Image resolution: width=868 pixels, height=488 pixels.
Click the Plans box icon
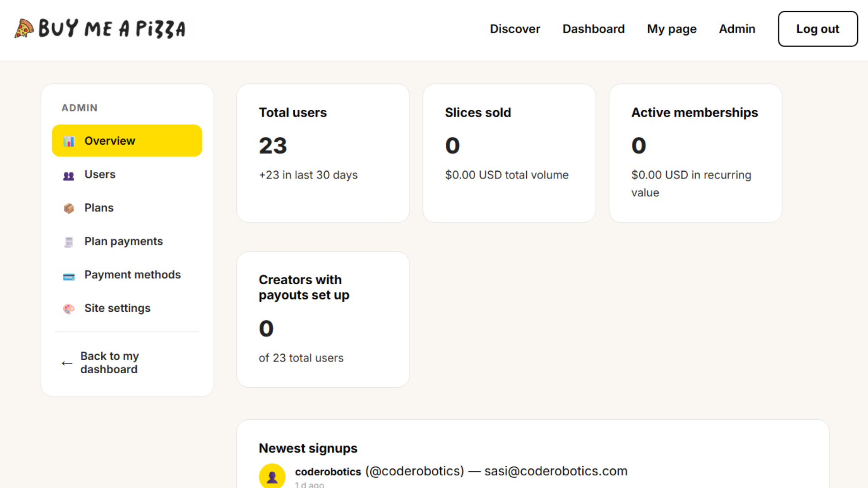(x=69, y=208)
